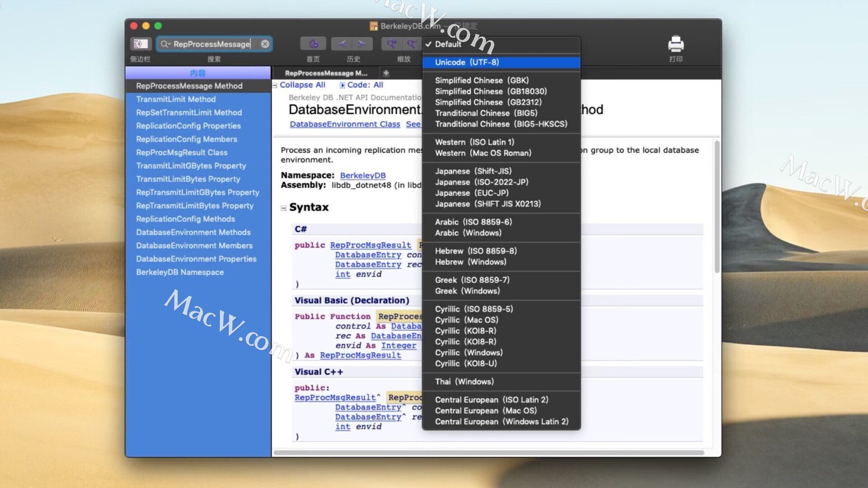Select Western (ISO Latin 1)
The image size is (868, 488).
point(501,142)
